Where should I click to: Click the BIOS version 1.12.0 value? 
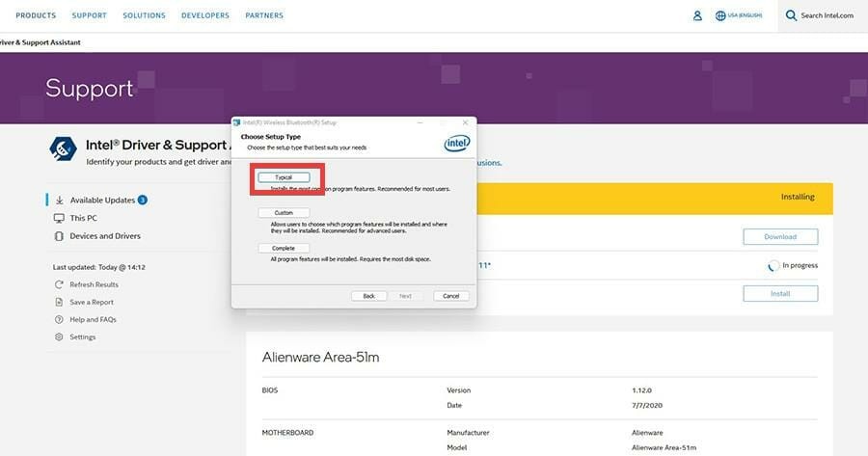coord(641,390)
